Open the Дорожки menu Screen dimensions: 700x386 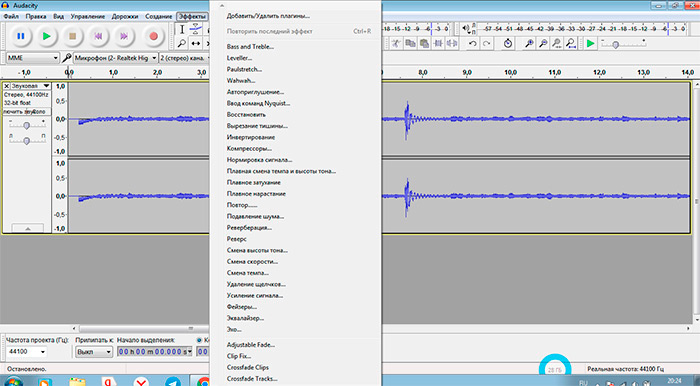[x=125, y=17]
